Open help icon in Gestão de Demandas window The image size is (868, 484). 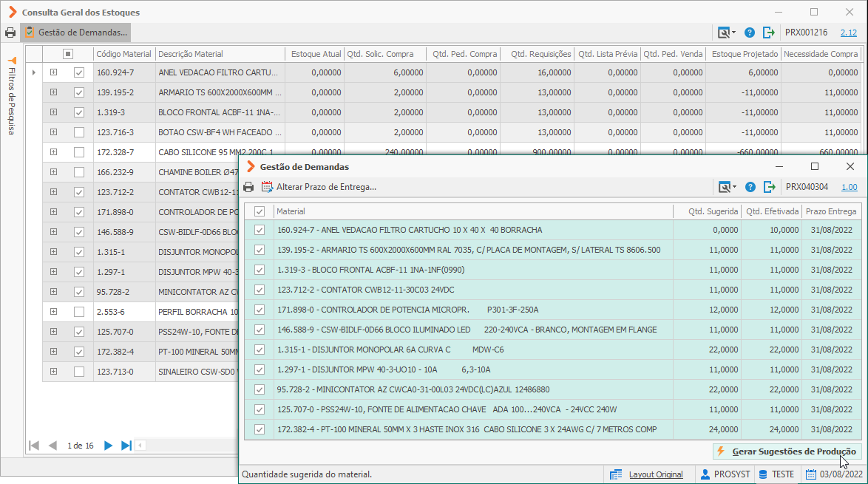(x=750, y=187)
